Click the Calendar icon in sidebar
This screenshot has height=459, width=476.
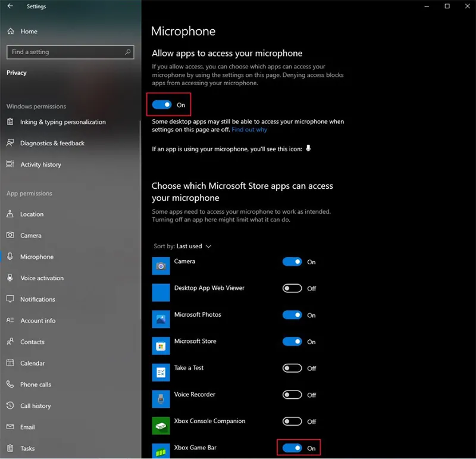tap(10, 363)
